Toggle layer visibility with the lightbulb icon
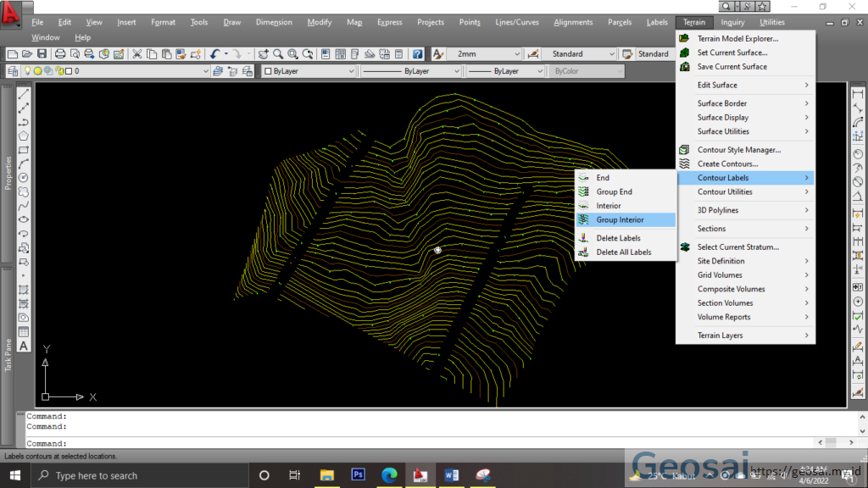The width and height of the screenshot is (868, 488). (28, 71)
